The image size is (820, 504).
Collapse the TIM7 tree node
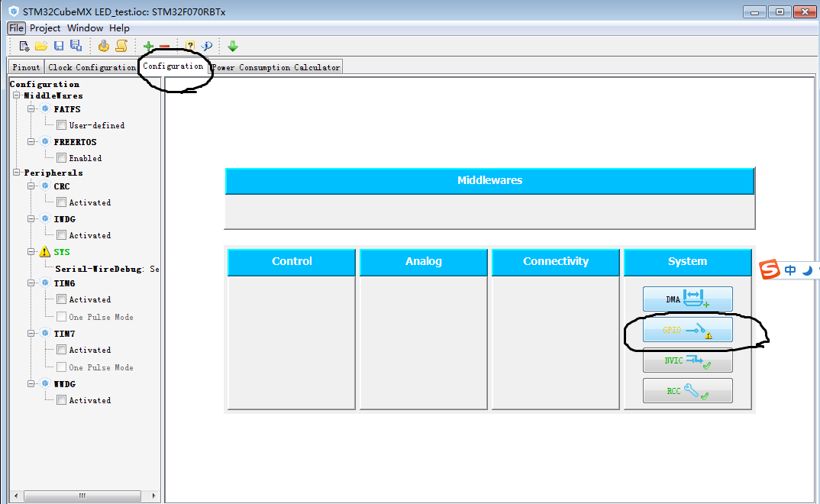pyautogui.click(x=31, y=333)
